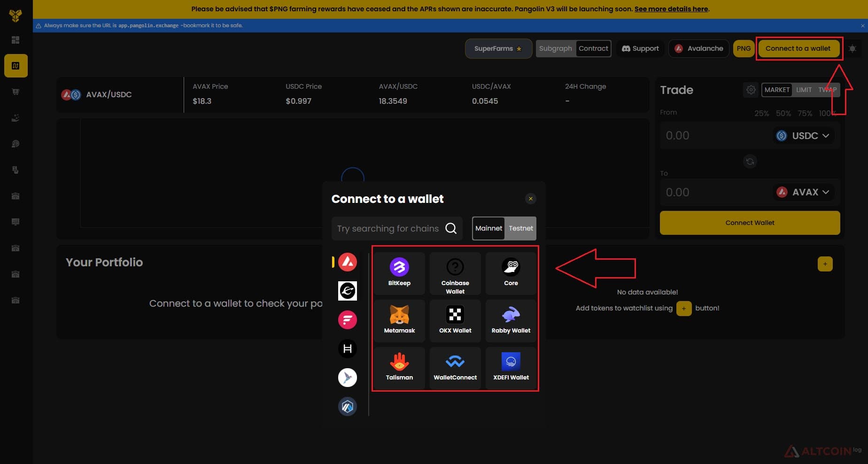Open the AVAX/USDC pair selector
This screenshot has width=868, height=464.
(x=97, y=94)
